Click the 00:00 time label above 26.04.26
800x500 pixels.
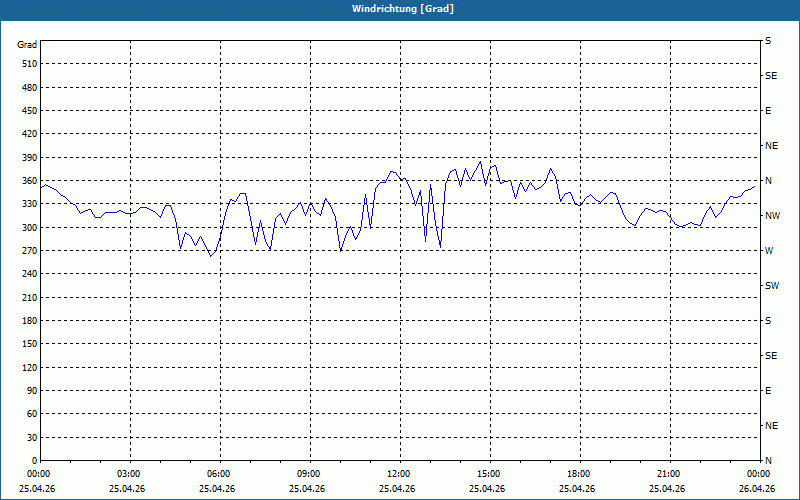pyautogui.click(x=758, y=474)
